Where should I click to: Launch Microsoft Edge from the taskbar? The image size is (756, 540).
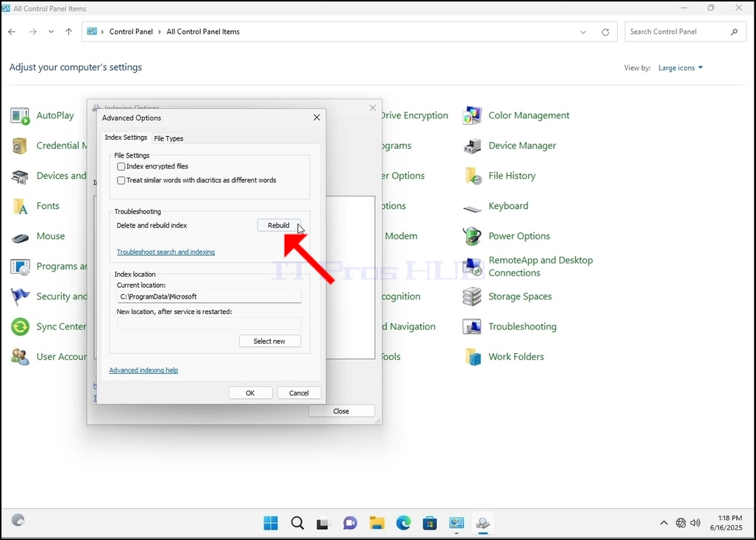(x=404, y=522)
